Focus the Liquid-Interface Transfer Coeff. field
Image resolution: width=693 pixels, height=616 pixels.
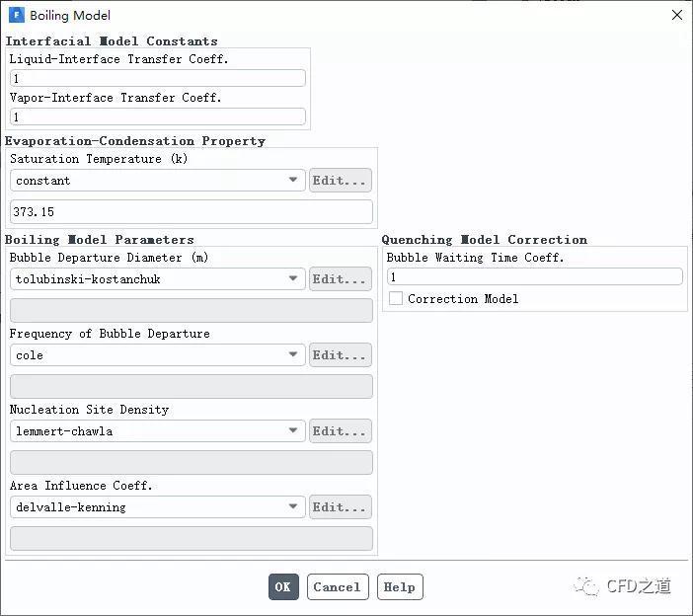coord(158,78)
